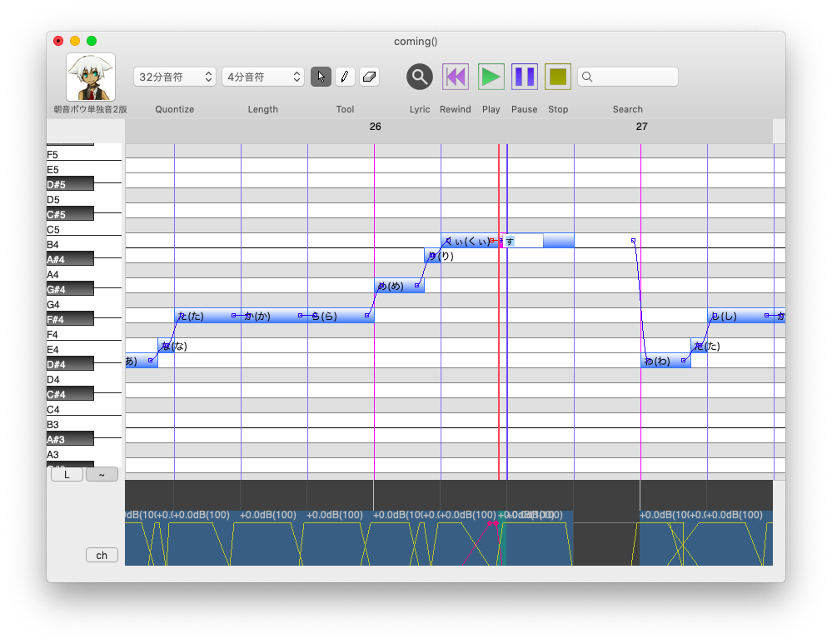This screenshot has height=644, width=832.
Task: Click the C#4 black piano key
Action: tap(70, 393)
